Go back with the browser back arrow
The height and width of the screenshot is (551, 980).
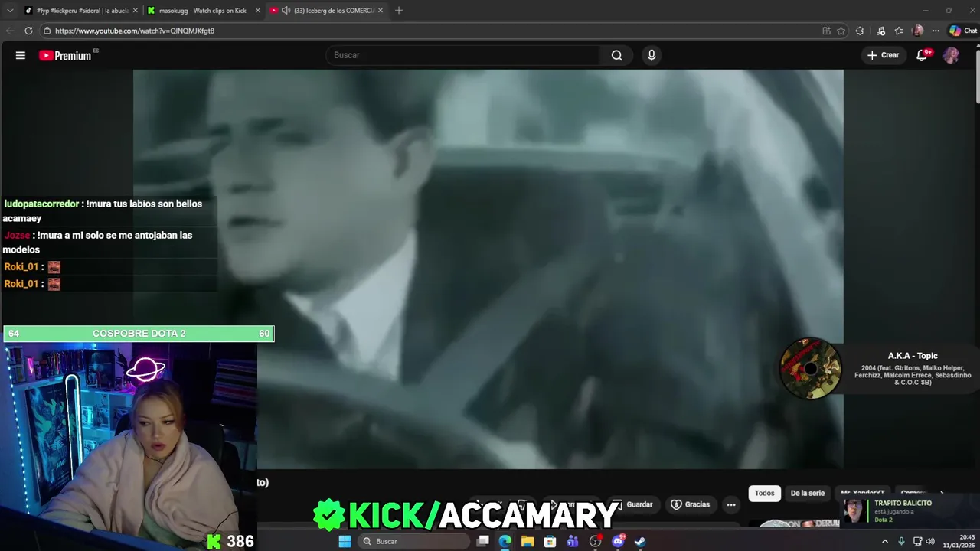(x=10, y=31)
